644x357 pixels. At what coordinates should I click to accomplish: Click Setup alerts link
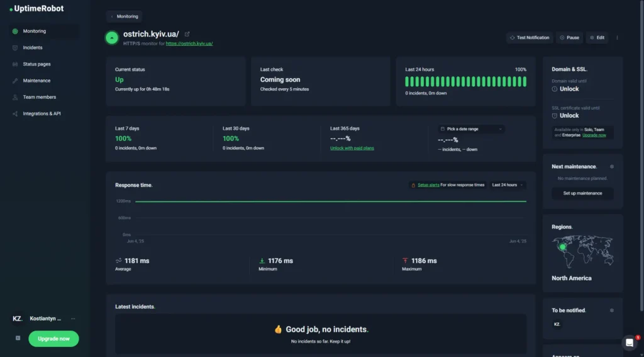(428, 185)
